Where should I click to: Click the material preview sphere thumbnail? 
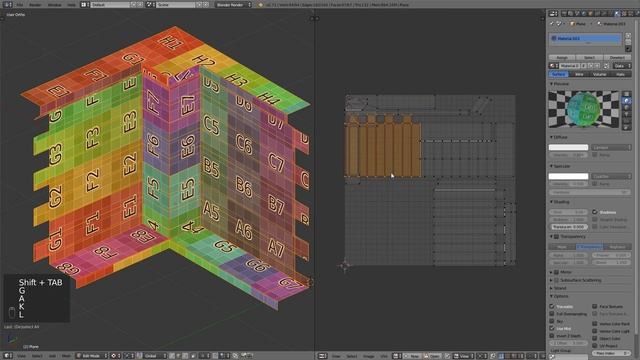[583, 109]
